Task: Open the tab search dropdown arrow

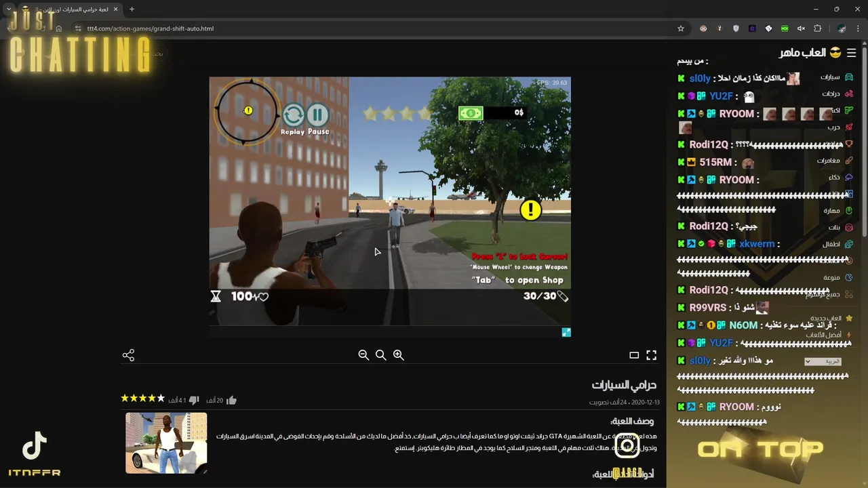Action: [8, 9]
